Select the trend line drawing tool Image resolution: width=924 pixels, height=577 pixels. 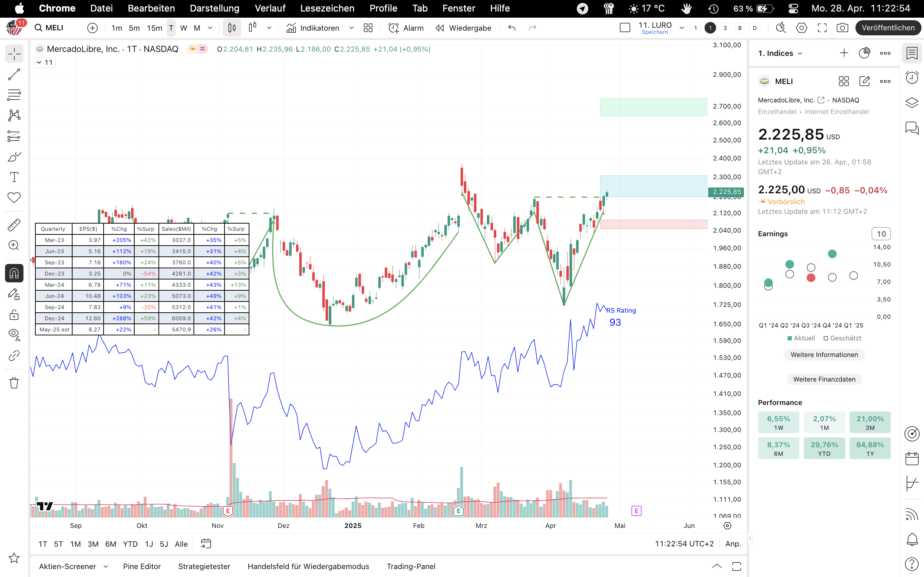(x=14, y=74)
